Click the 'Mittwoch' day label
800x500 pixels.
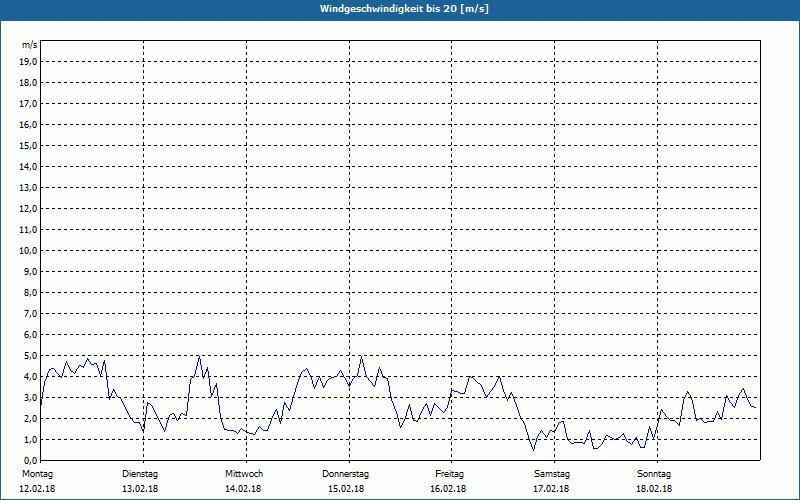tap(244, 474)
